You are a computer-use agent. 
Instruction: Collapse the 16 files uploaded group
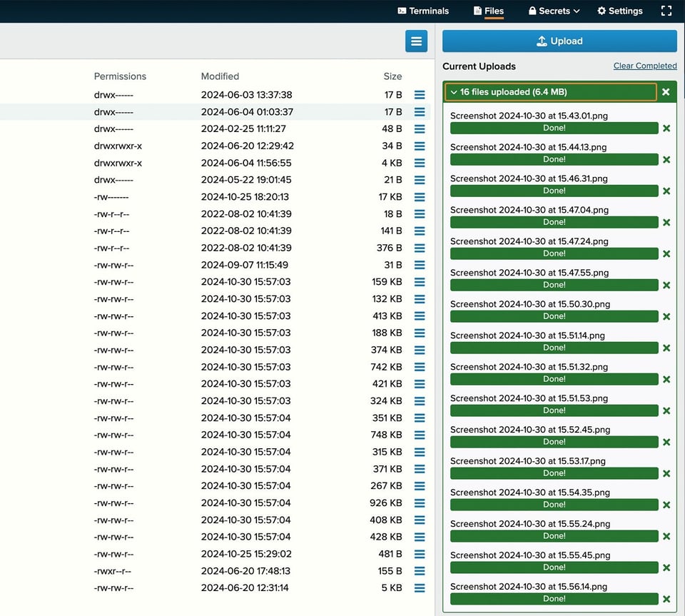click(550, 92)
